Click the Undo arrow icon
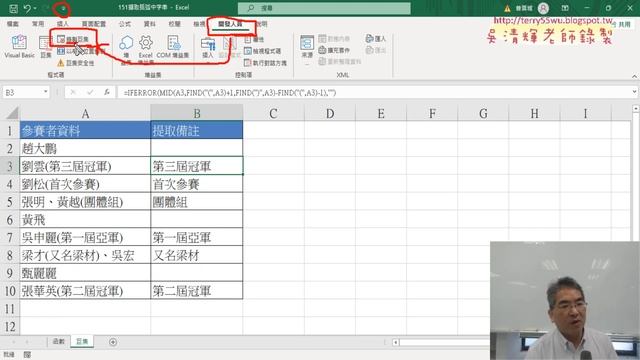 click(x=27, y=8)
